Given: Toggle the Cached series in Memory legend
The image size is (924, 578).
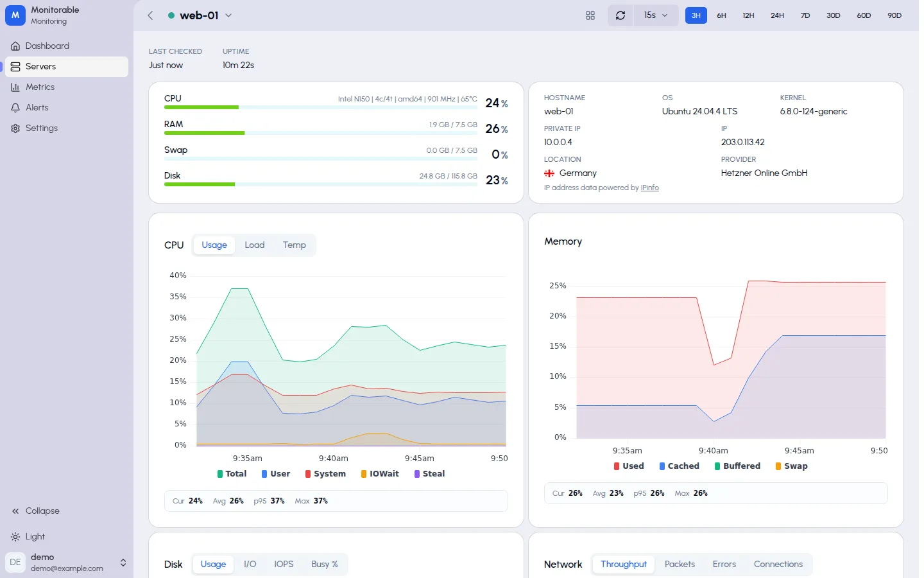Looking at the screenshot, I should point(680,466).
